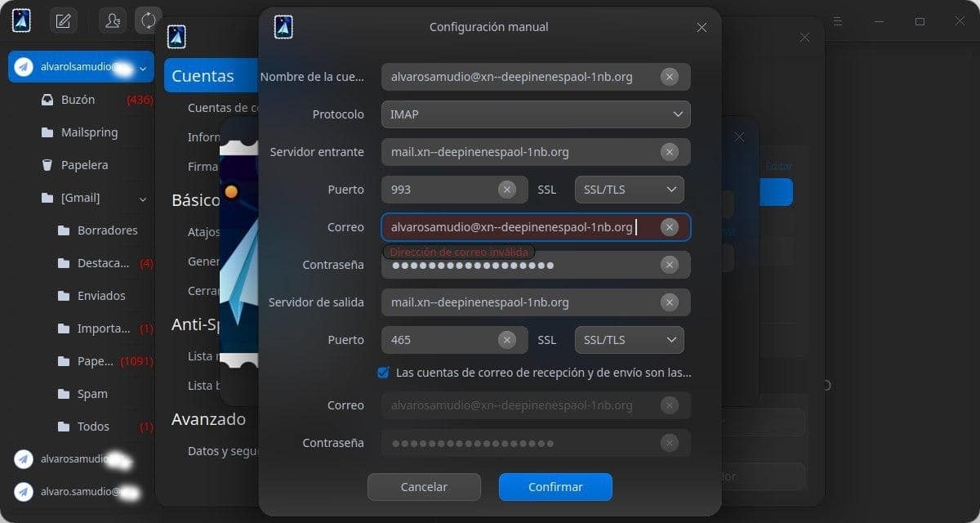Collapse the [Gmail] folder chevron
This screenshot has height=523, width=980.
click(x=143, y=199)
